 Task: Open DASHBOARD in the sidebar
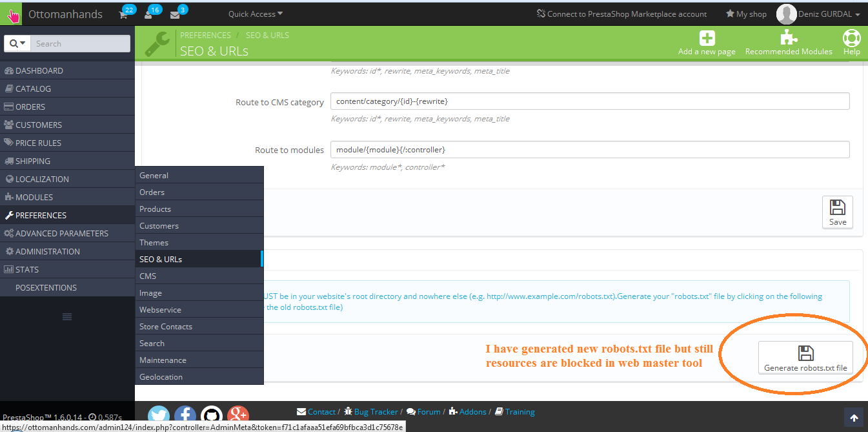coord(67,70)
